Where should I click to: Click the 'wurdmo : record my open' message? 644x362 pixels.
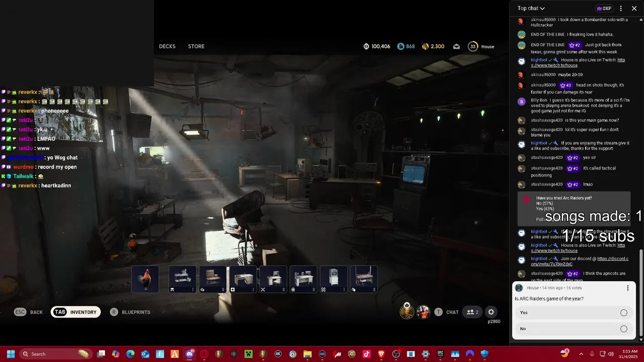[39, 167]
